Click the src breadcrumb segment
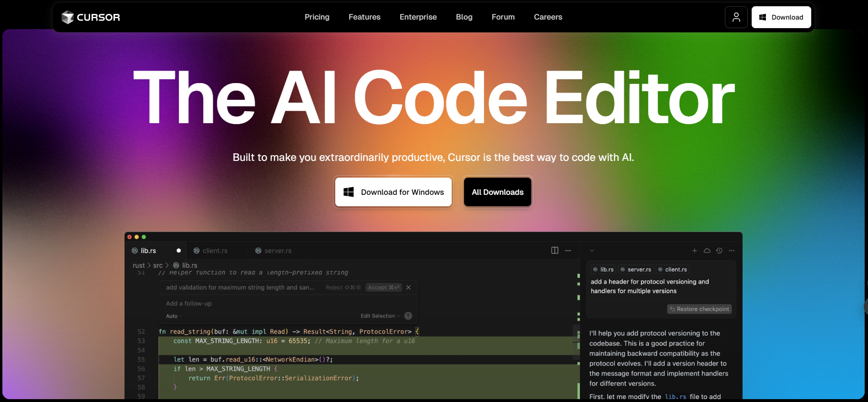This screenshot has width=868, height=402. point(158,265)
